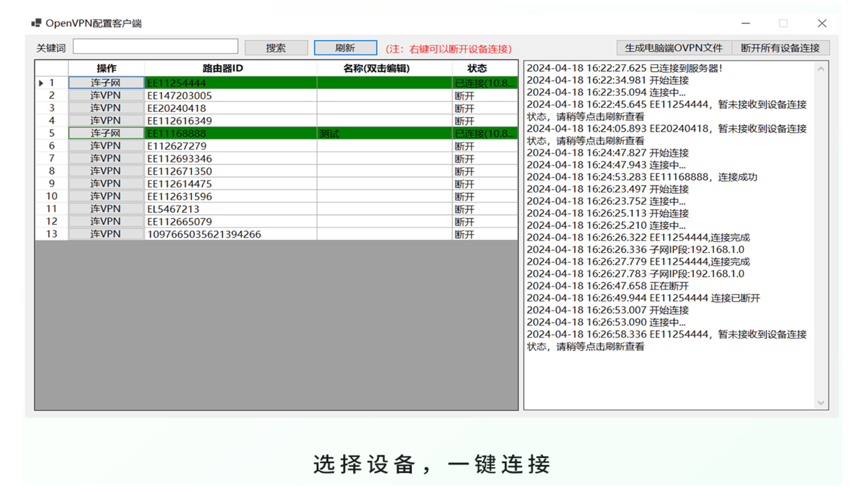Click the 关键词 keyword input field
The width and height of the screenshot is (868, 487).
pos(155,46)
